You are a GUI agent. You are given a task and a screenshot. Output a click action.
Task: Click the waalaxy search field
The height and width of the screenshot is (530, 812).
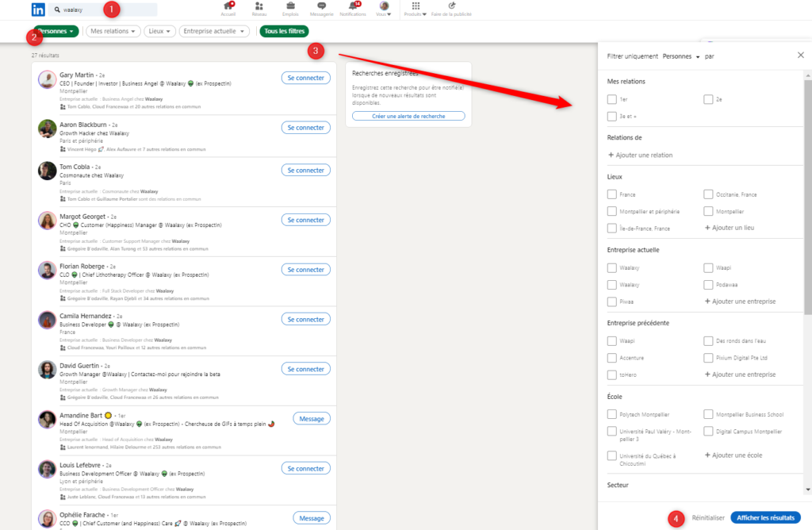pos(103,10)
